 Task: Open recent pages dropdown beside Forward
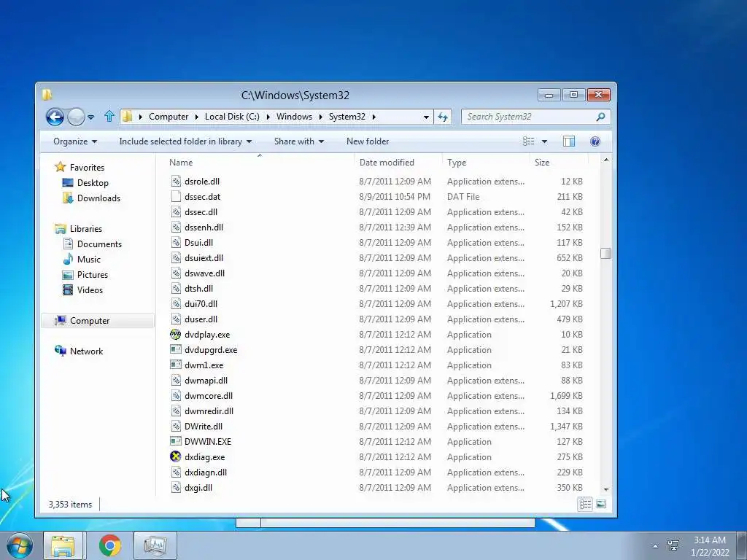(x=91, y=117)
